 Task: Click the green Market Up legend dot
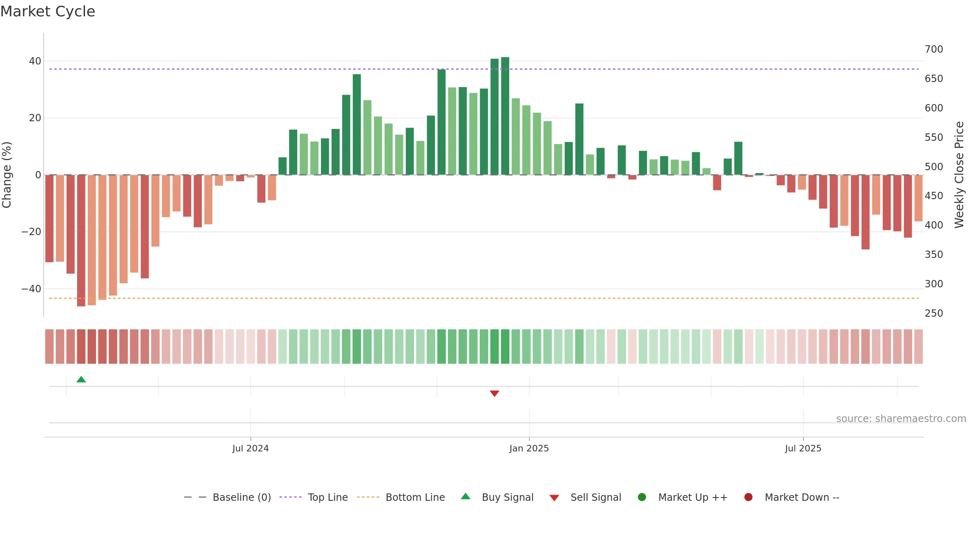click(x=642, y=497)
